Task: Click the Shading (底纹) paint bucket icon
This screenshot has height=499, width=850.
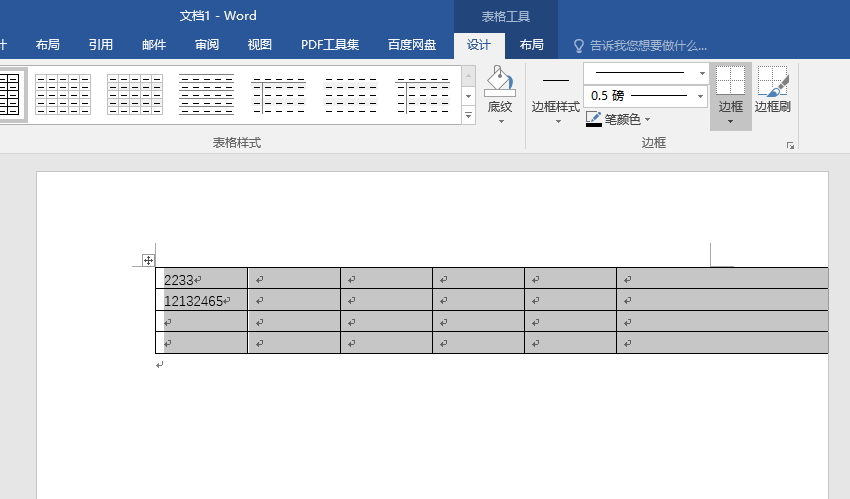Action: 499,83
